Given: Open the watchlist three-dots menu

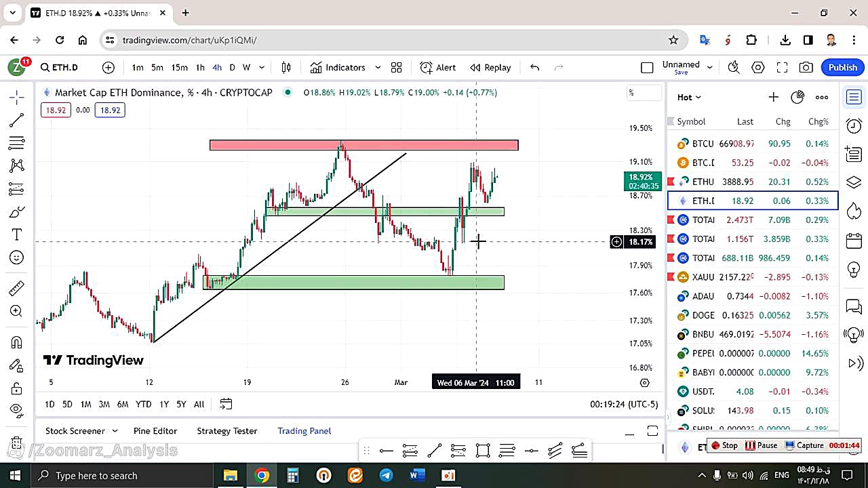Looking at the screenshot, I should pos(822,97).
